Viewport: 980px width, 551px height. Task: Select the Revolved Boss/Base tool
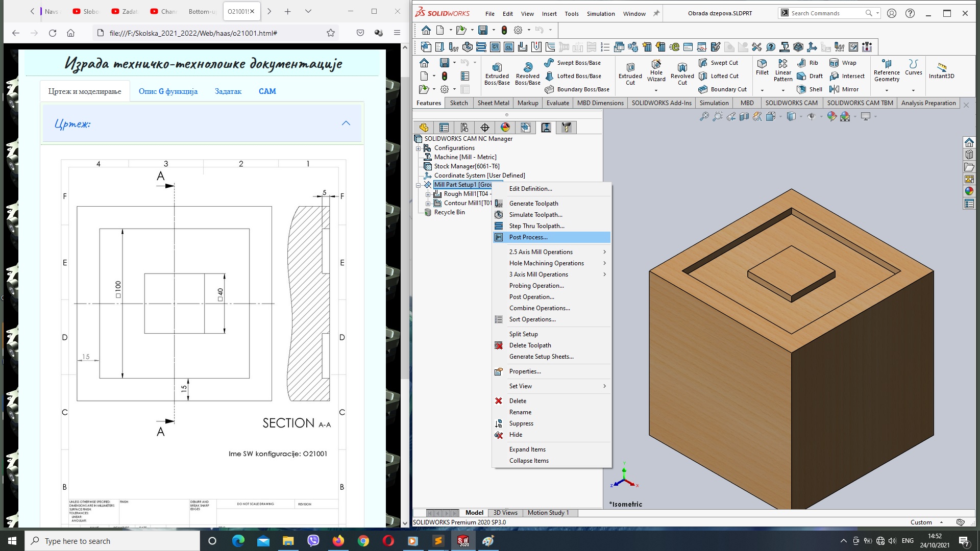tap(527, 73)
